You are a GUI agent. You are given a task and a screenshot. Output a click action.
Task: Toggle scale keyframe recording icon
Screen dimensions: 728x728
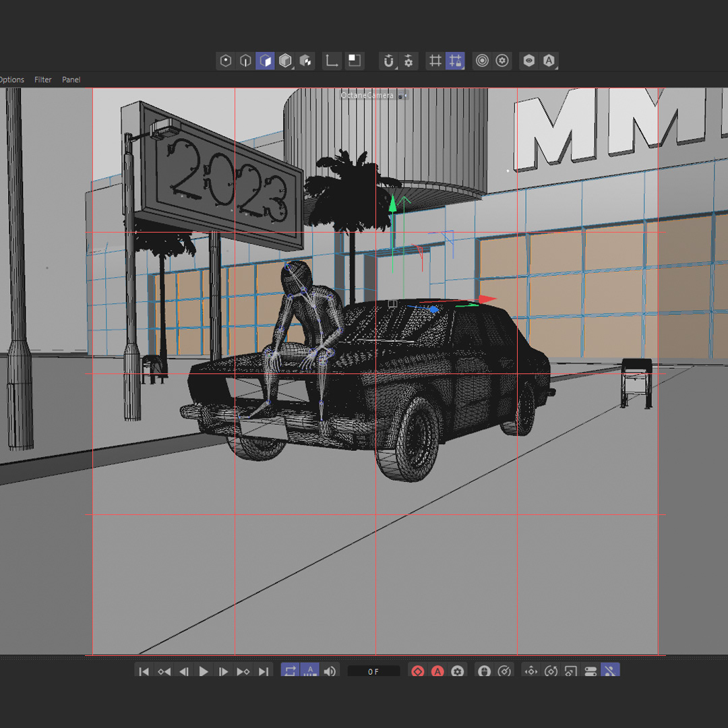(x=571, y=671)
